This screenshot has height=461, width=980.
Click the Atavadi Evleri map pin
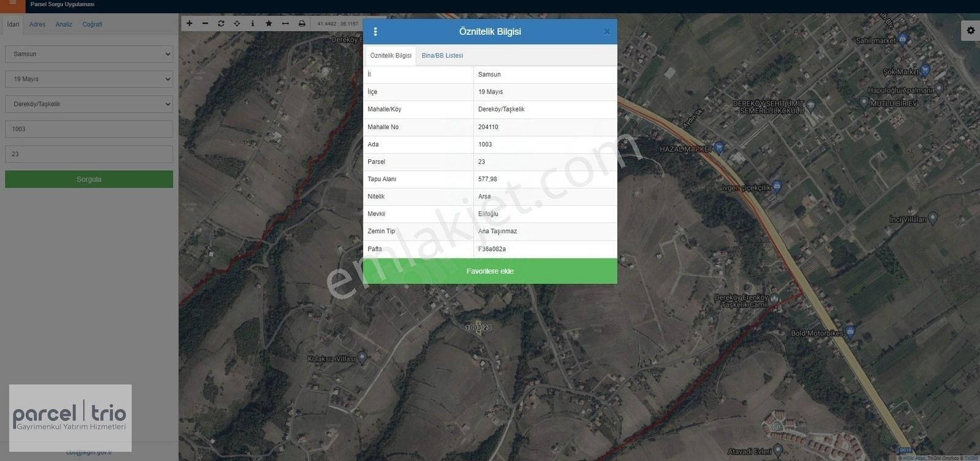click(778, 451)
